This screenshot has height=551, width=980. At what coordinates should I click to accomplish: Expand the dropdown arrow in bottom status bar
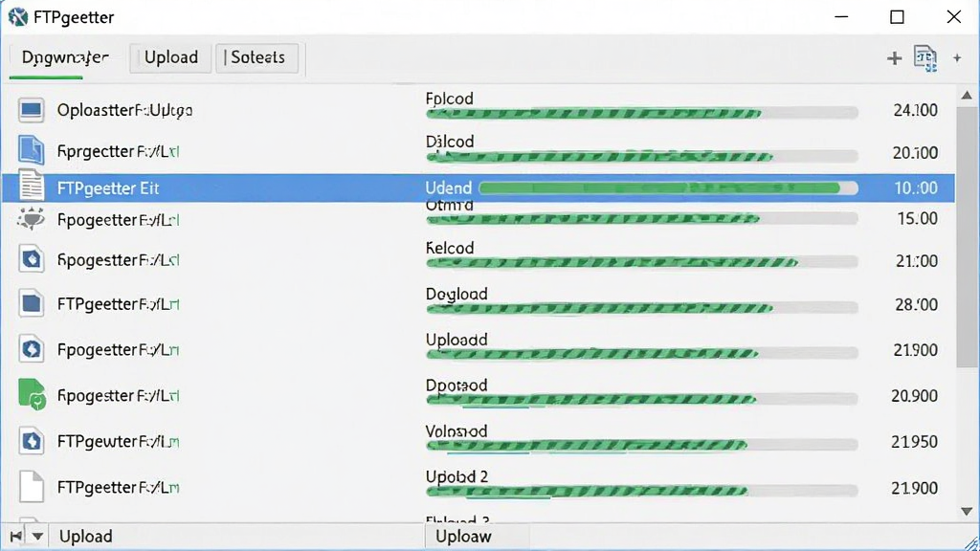(x=37, y=536)
